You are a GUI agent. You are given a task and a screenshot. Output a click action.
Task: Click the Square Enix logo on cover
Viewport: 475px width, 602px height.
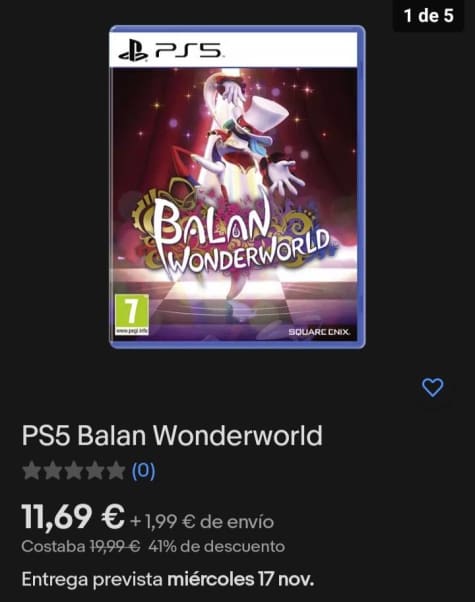coord(319,332)
